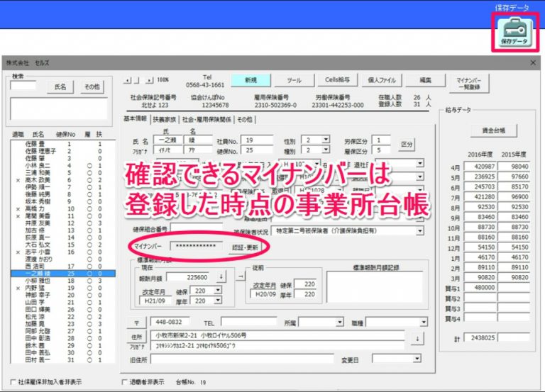
Task: Select employee 山田 学 in the list
Action: [x=62, y=302]
